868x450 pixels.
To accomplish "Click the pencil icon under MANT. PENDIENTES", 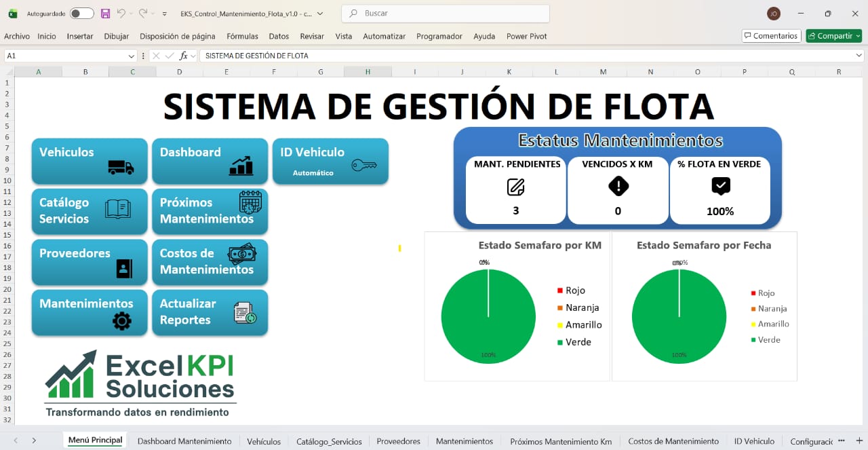I will [515, 185].
